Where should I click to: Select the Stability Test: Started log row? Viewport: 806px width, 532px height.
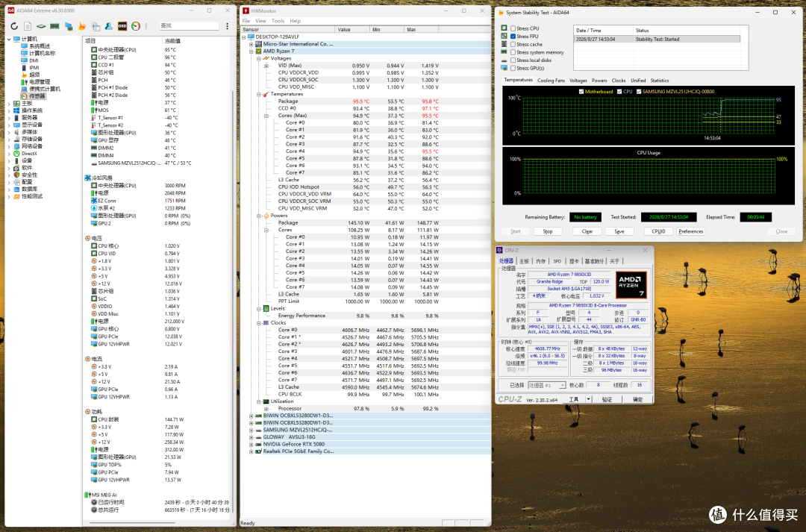coord(657,39)
